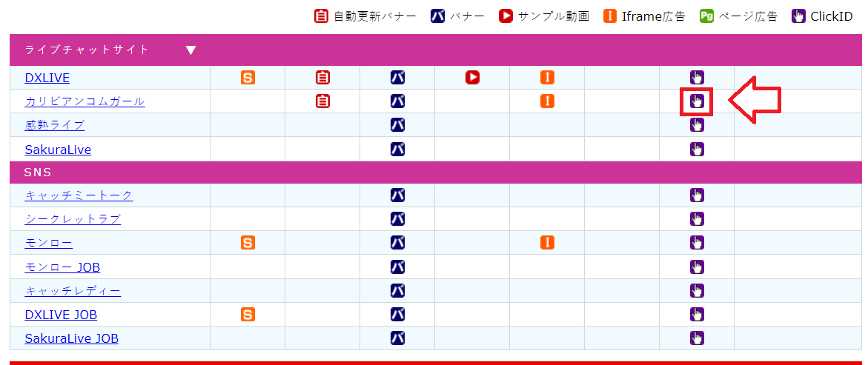Click the ClickID icon for 感熟ライブ
The width and height of the screenshot is (868, 365).
point(697,125)
